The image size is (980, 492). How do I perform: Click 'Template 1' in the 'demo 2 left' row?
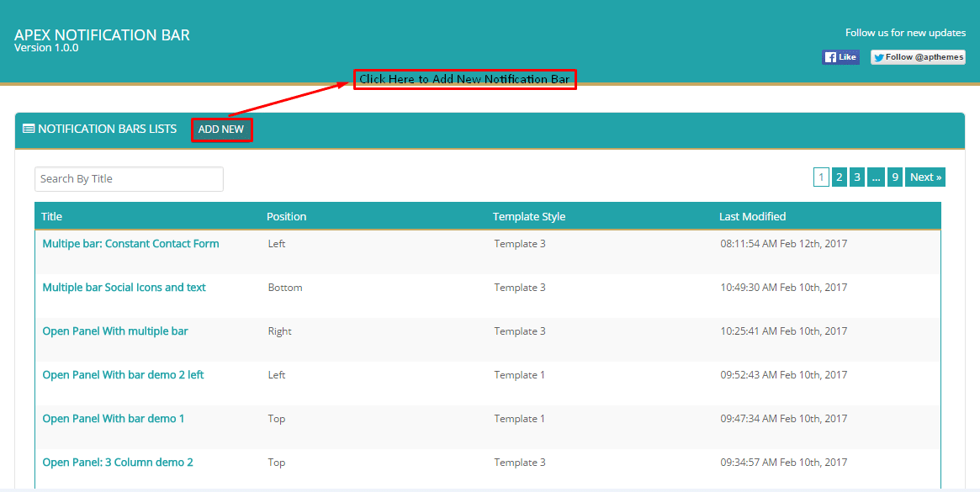519,375
